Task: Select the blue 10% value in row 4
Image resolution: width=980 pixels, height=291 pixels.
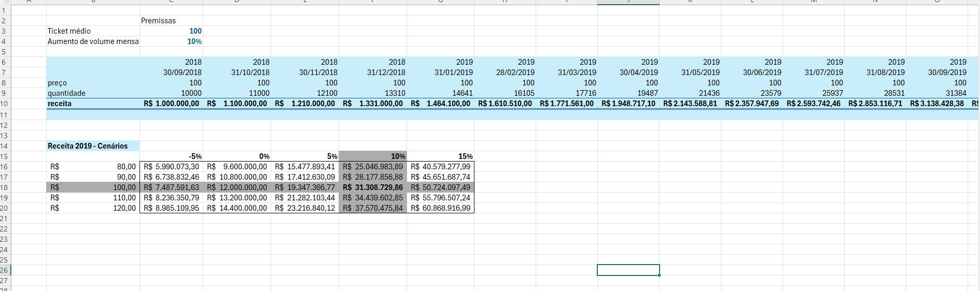Action: click(171, 41)
